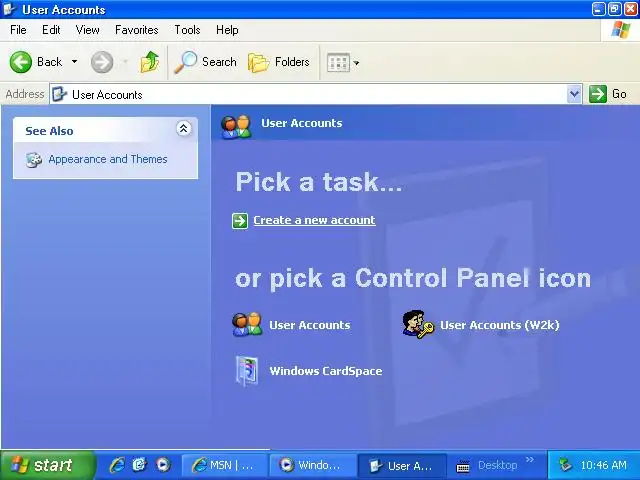Open the Windows CardSpace icon

click(x=247, y=371)
